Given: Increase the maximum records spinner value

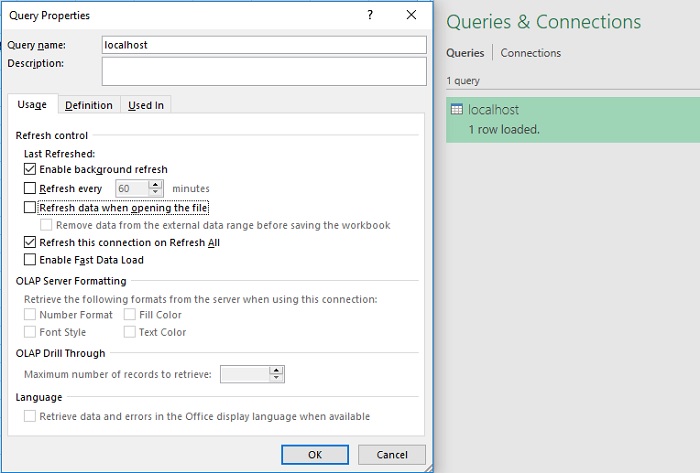Looking at the screenshot, I should click(277, 369).
